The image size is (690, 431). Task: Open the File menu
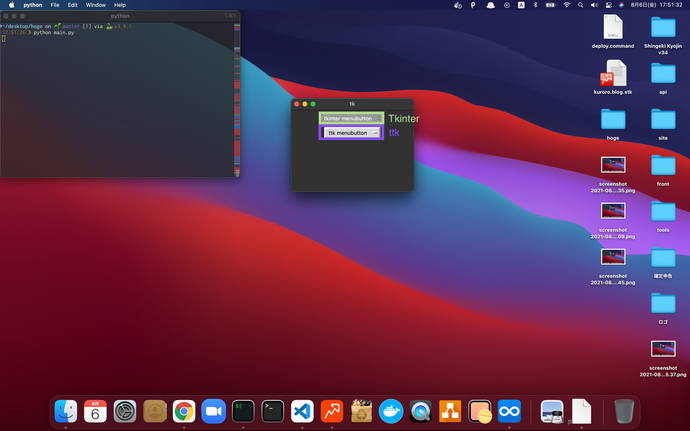click(x=55, y=5)
